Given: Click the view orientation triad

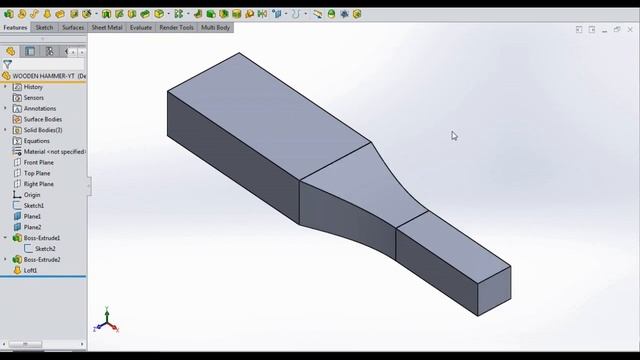Looking at the screenshot, I should 106,320.
